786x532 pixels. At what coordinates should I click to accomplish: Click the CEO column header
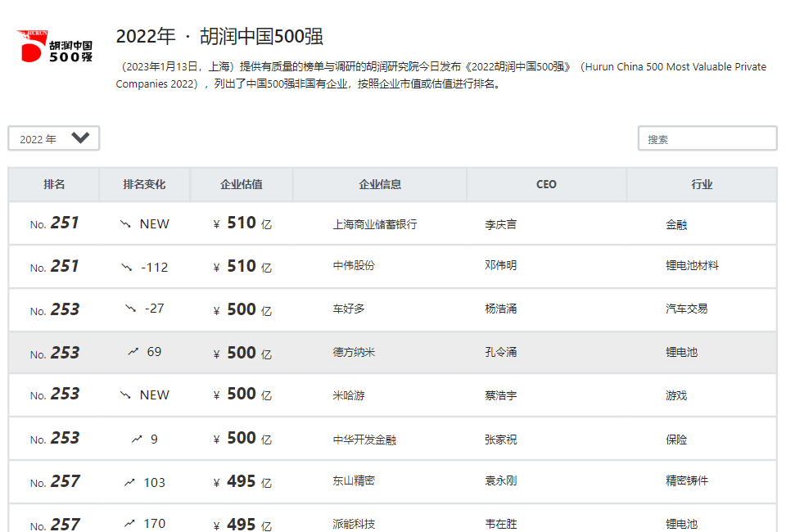[546, 184]
